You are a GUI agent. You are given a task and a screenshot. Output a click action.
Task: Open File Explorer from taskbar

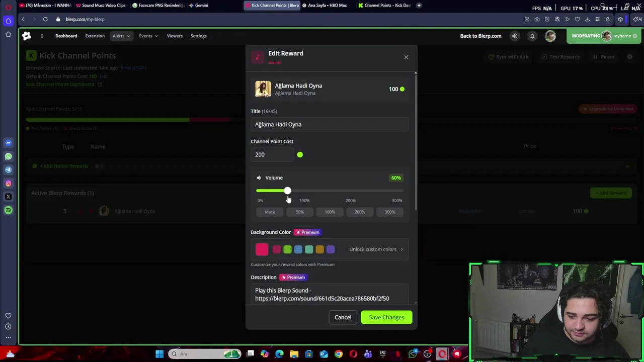click(294, 354)
